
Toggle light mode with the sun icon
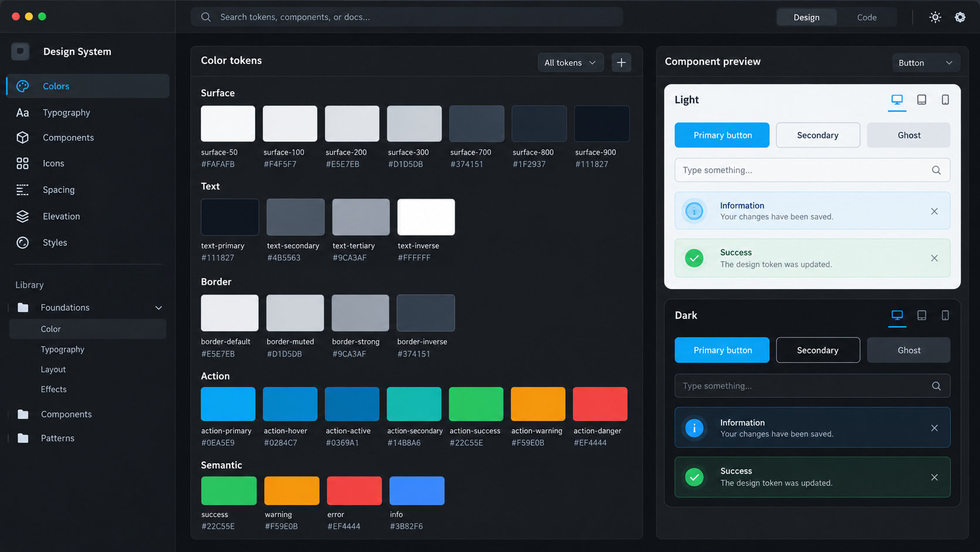tap(935, 17)
